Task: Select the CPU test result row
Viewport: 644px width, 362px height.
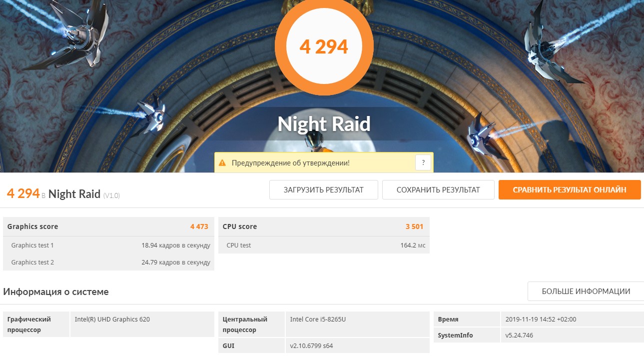Action: pos(323,245)
